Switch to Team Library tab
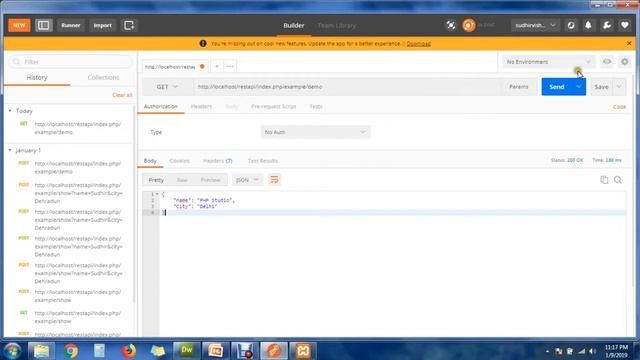Screen dimensions: 640x360 [x=337, y=25]
